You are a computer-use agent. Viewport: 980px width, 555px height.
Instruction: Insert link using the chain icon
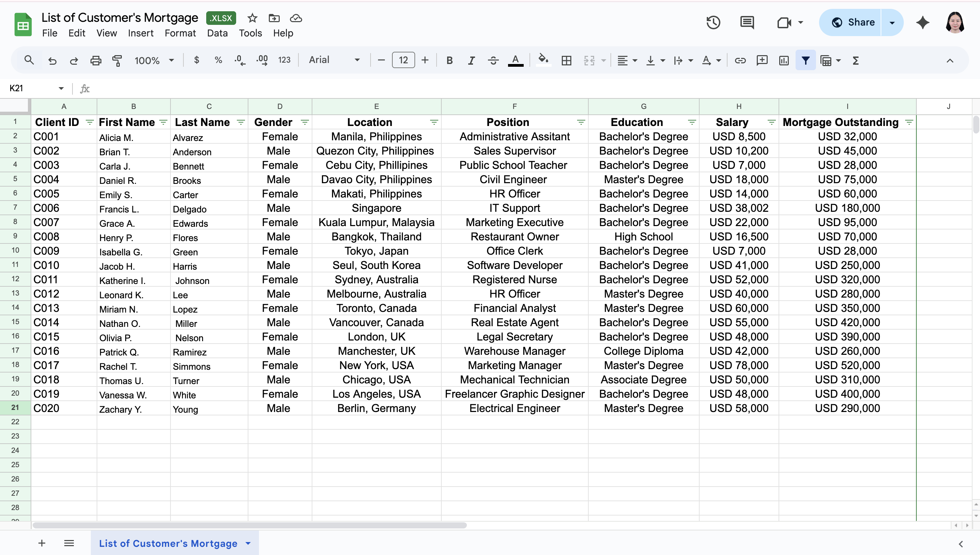(x=740, y=60)
